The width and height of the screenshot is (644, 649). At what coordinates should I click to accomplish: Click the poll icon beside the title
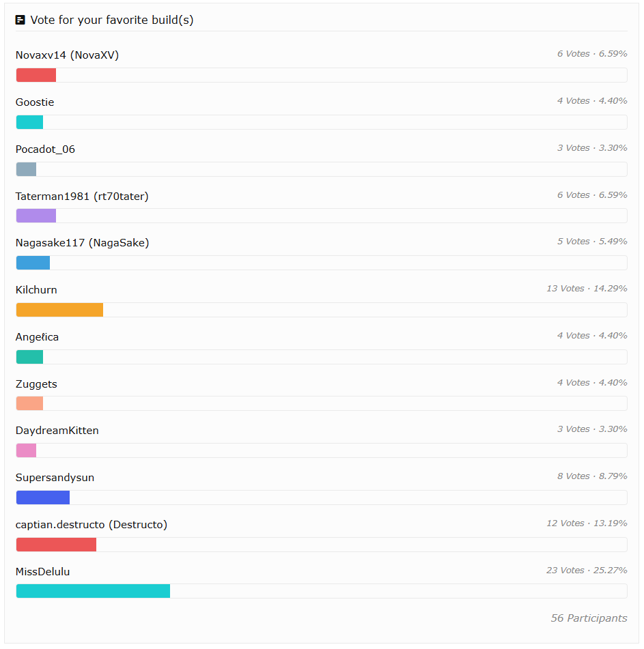pos(20,20)
